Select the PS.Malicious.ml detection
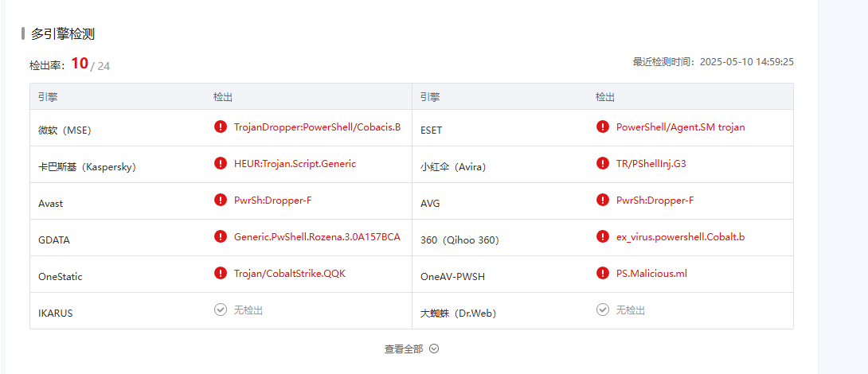 click(651, 273)
